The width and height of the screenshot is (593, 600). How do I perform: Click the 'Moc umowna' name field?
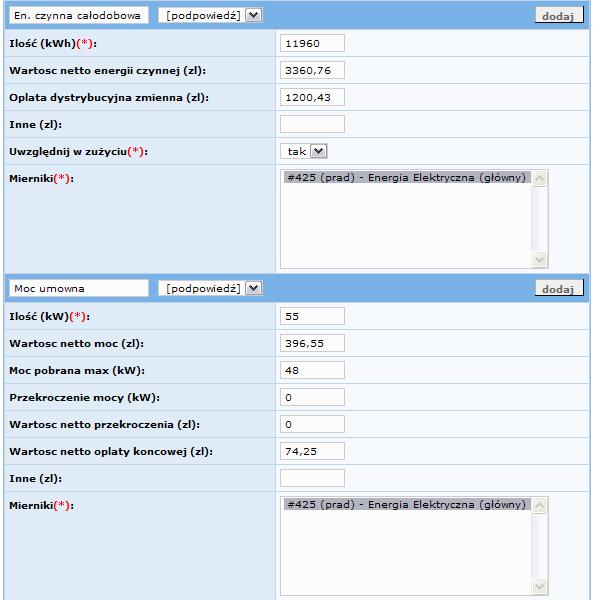click(x=79, y=289)
